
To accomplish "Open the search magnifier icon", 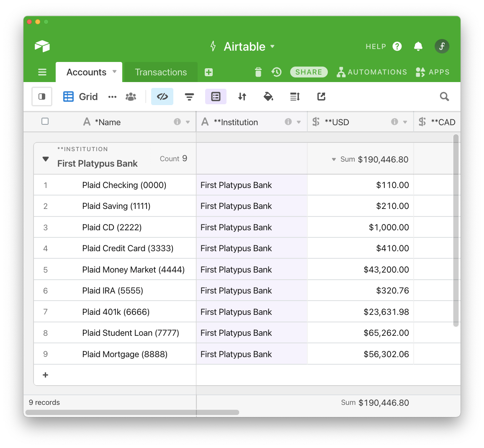I will (444, 97).
